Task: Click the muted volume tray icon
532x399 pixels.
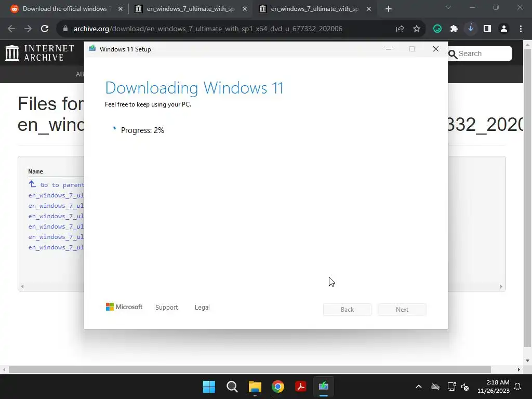Action: click(465, 387)
